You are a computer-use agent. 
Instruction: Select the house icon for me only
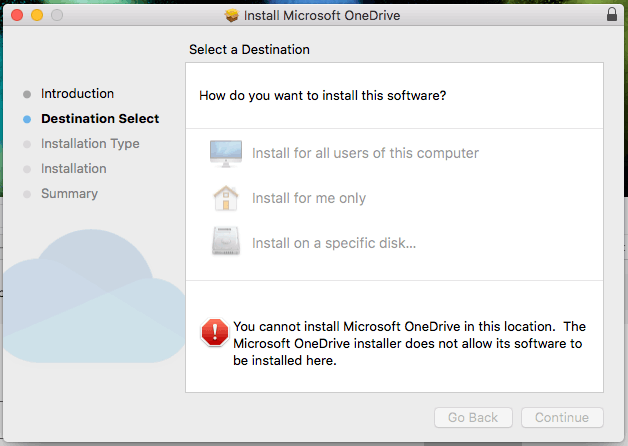pos(226,198)
